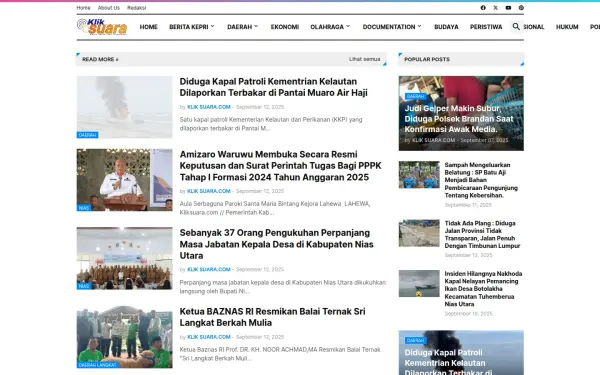
Task: Expand the Olahraga menu chevron
Action: point(348,26)
